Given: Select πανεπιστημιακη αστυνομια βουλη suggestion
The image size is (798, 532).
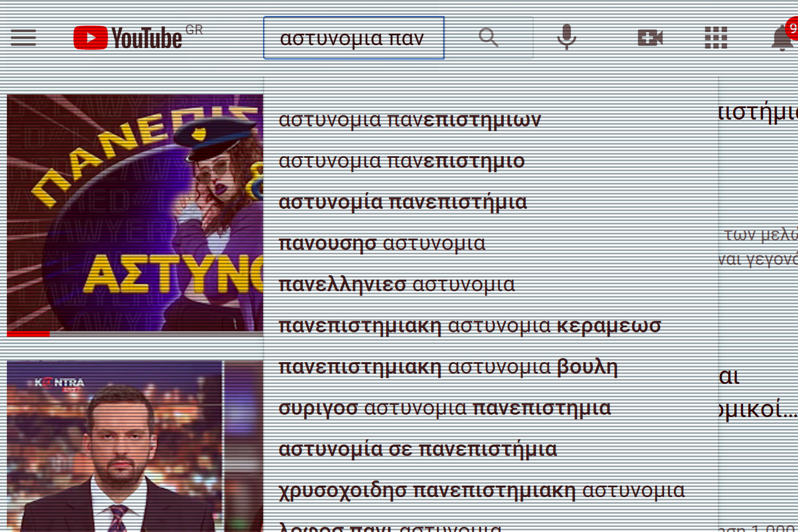Looking at the screenshot, I should 448,367.
